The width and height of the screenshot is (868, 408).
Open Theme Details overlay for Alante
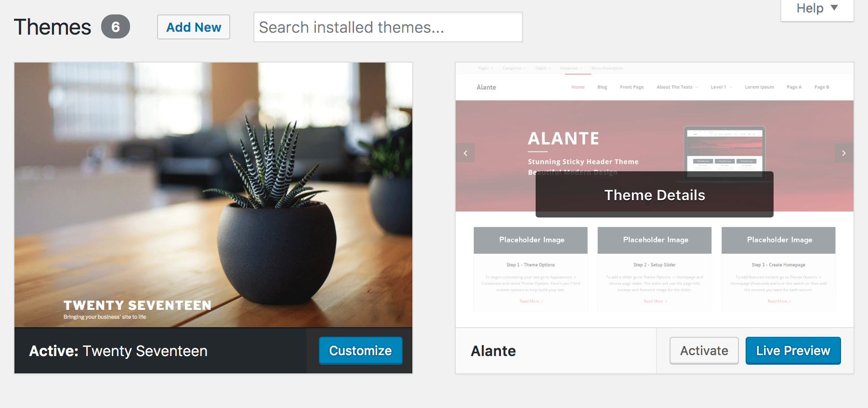tap(654, 195)
